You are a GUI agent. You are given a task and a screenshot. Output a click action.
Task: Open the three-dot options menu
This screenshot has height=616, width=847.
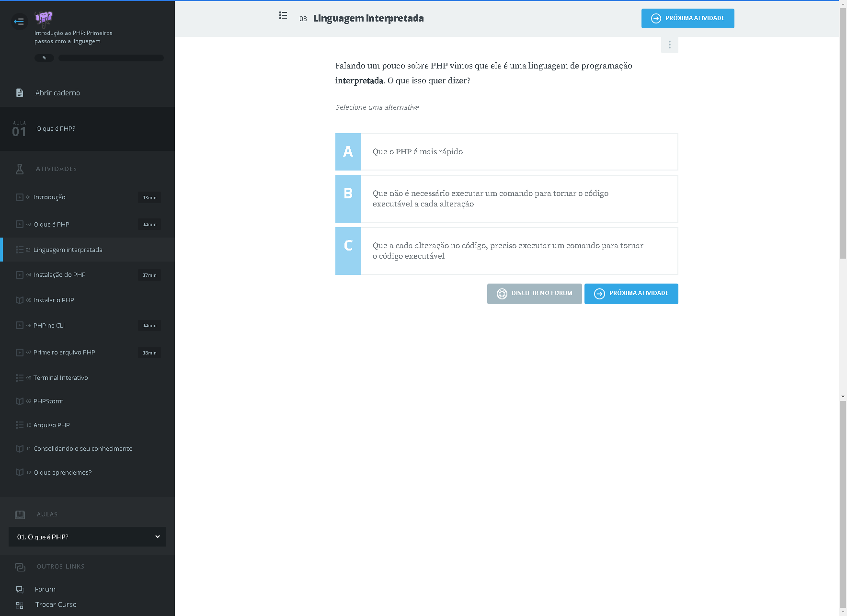[669, 45]
